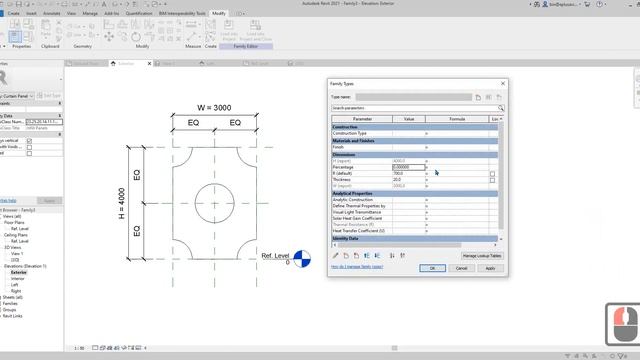
Task: Close the Exterior elevation view tab
Action: click(149, 63)
